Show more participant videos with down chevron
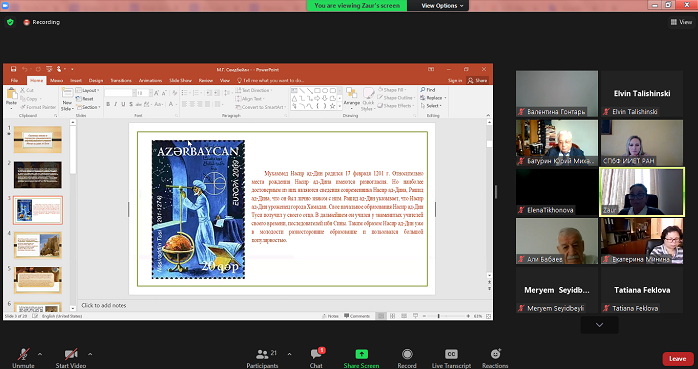 pos(599,325)
